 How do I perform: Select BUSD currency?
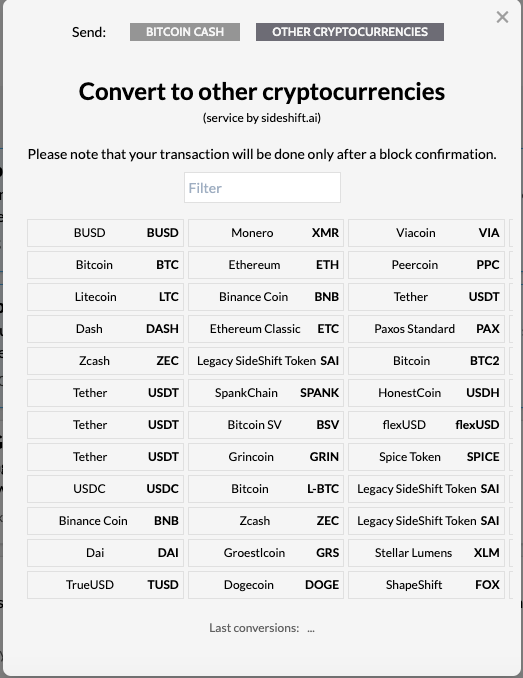point(105,233)
